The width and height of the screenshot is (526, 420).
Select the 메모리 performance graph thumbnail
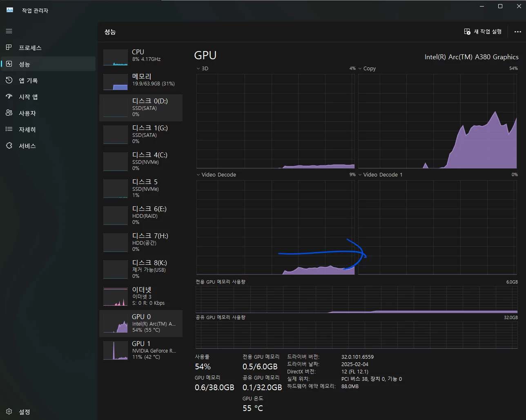pyautogui.click(x=116, y=82)
